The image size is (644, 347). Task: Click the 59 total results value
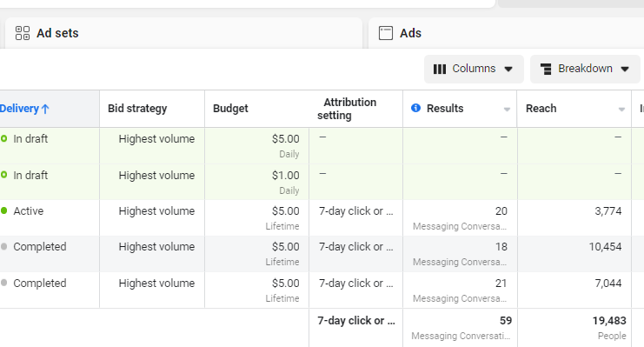pyautogui.click(x=506, y=321)
